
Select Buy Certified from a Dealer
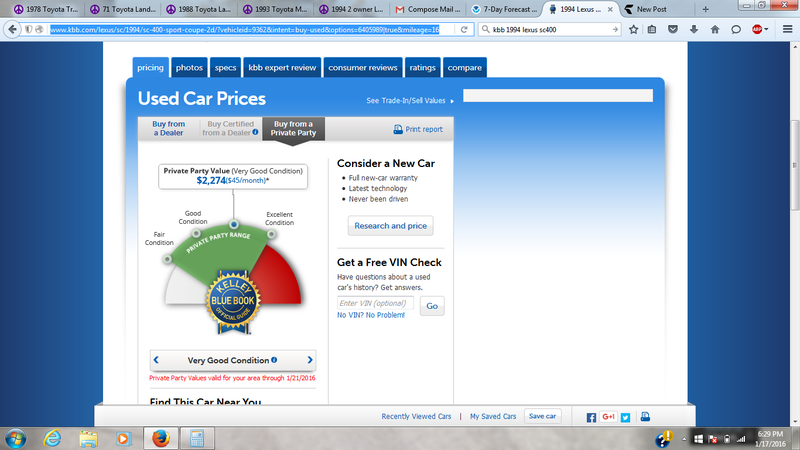click(230, 128)
